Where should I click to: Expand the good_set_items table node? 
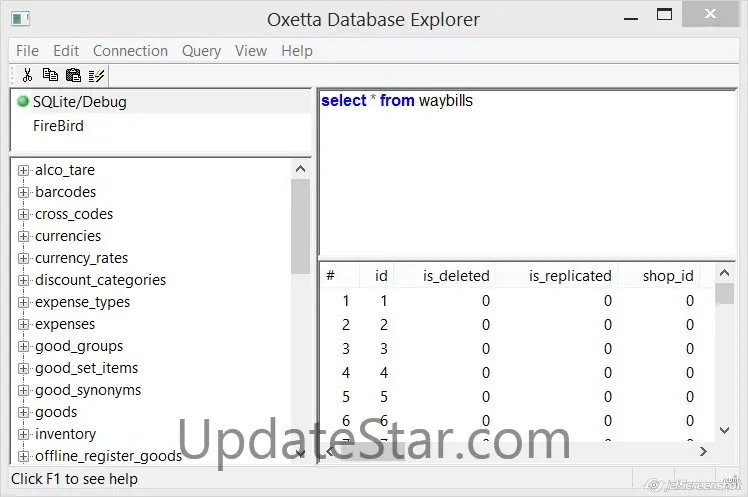click(23, 368)
